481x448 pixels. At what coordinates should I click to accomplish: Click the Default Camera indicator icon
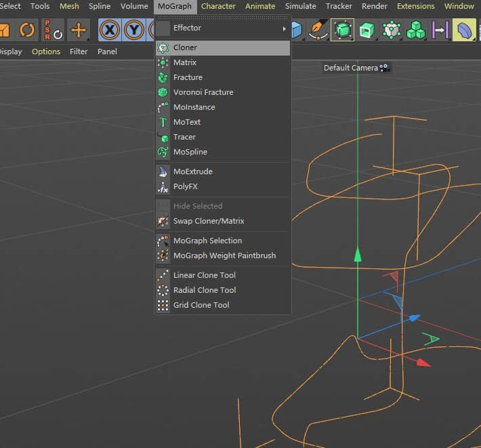click(x=385, y=68)
